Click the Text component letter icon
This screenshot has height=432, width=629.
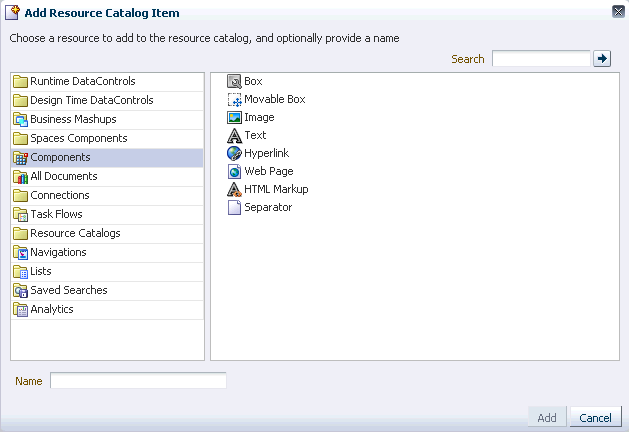pos(234,136)
